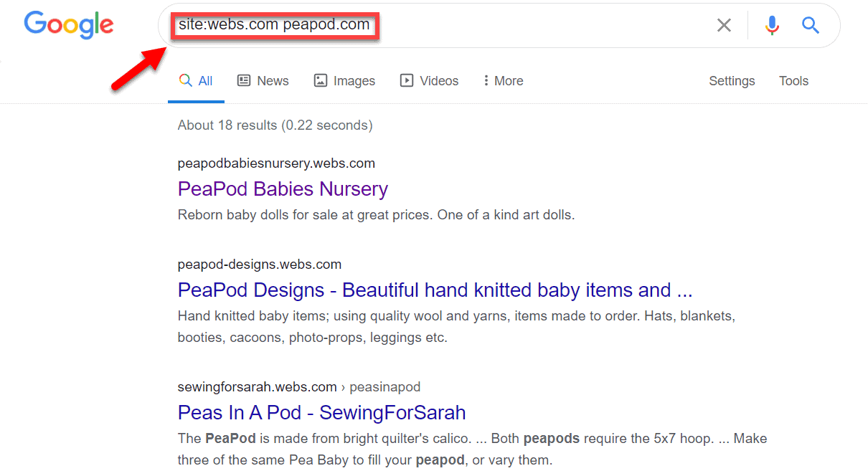Click peapod-designs.webs.com URL text
This screenshot has height=476, width=868.
coord(260,265)
